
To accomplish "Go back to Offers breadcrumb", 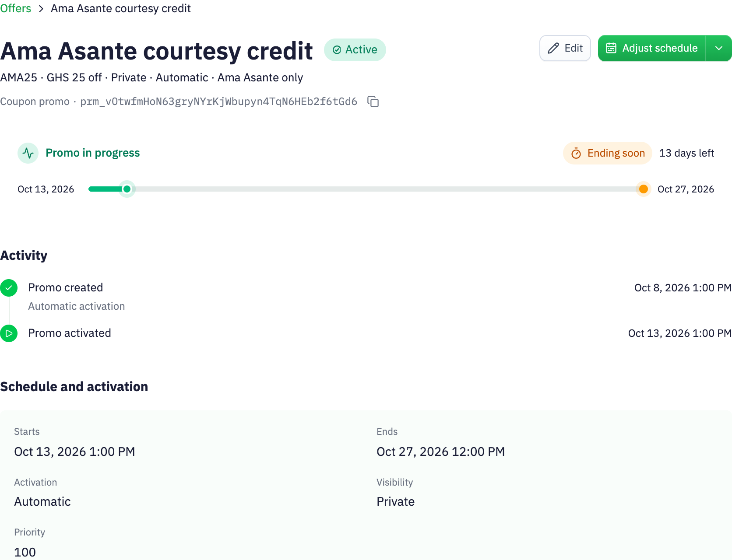I will (x=15, y=8).
